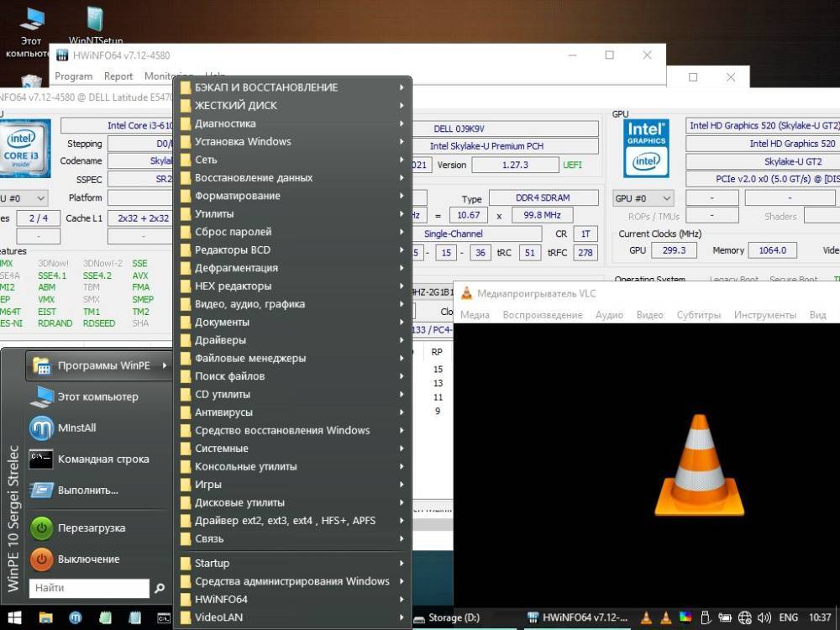The height and width of the screenshot is (630, 840).
Task: Open the Startup folder entry
Action: [292, 564]
